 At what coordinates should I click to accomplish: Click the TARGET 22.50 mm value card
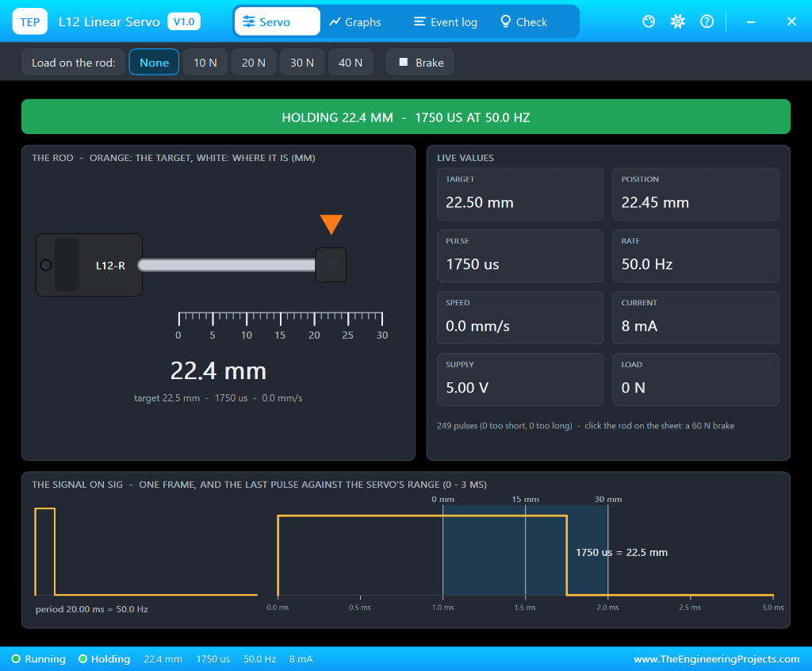click(520, 194)
